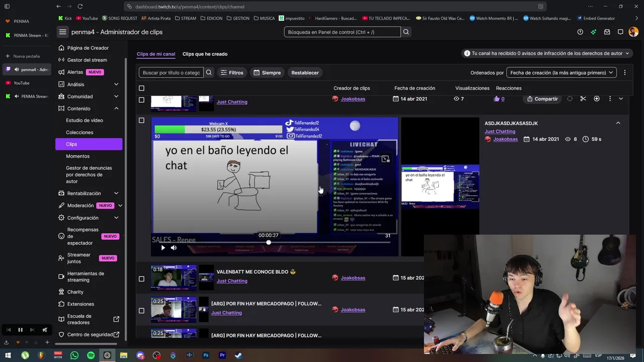Focus the Búsqueda en Panel de control field
The width and height of the screenshot is (644, 362).
343,32
